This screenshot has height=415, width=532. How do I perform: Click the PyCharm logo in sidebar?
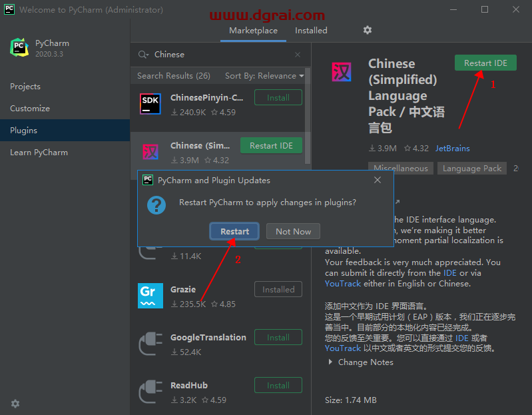[19, 47]
